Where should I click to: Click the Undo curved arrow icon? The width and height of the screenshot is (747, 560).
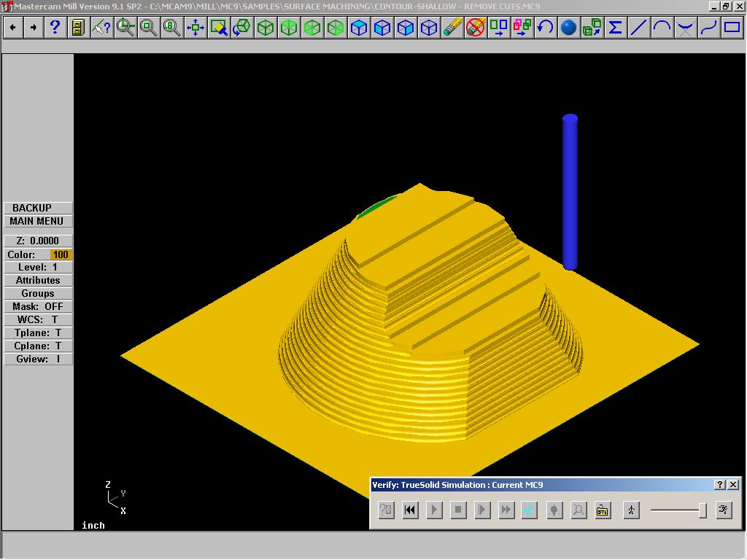coord(545,28)
